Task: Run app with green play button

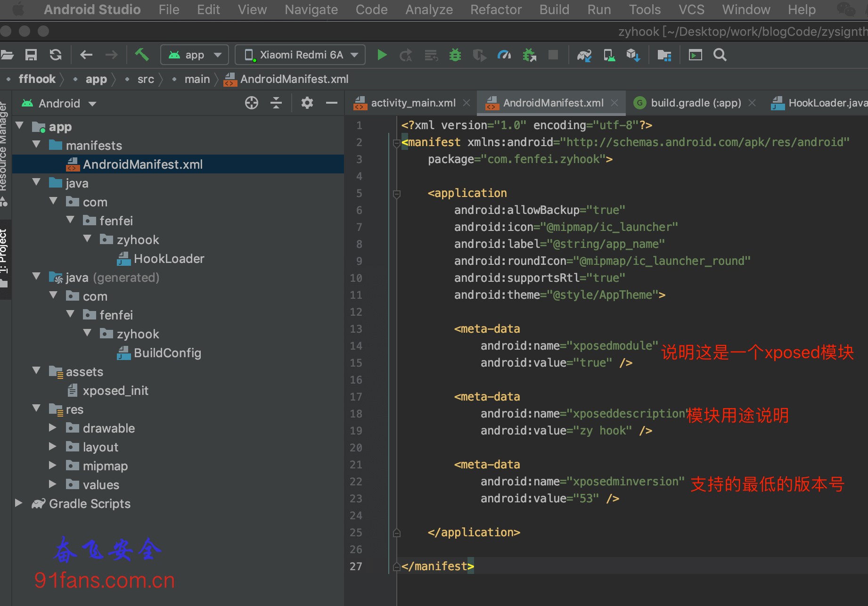Action: [382, 55]
